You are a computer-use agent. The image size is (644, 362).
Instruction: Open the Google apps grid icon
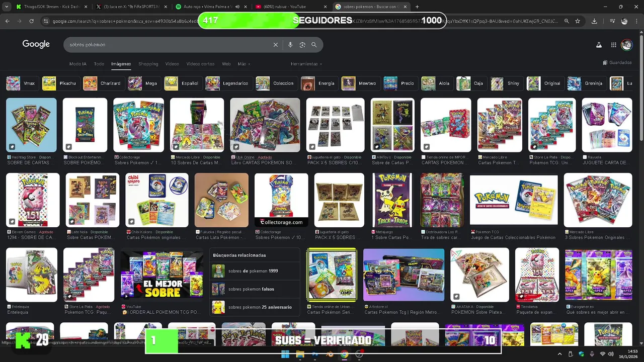click(613, 45)
